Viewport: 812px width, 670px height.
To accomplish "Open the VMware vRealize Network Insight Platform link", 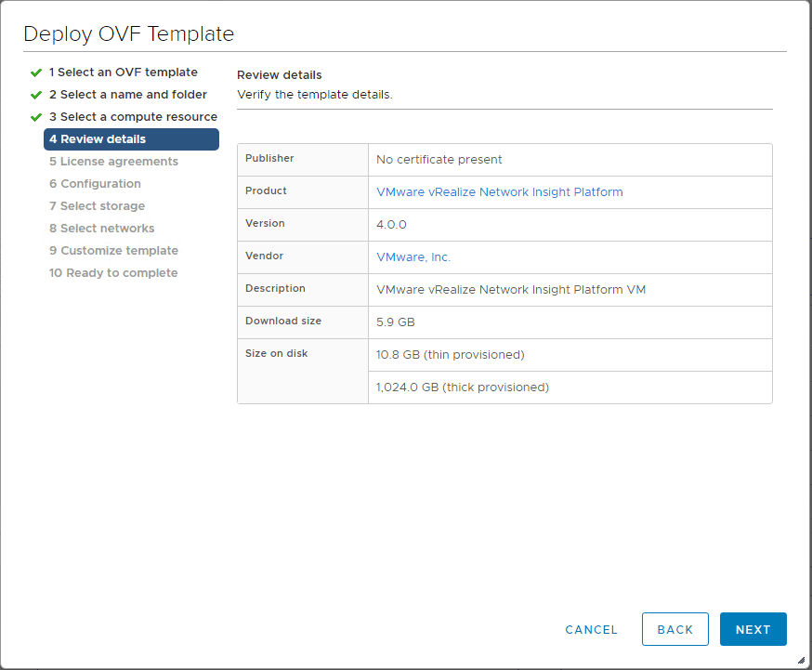I will 499,191.
